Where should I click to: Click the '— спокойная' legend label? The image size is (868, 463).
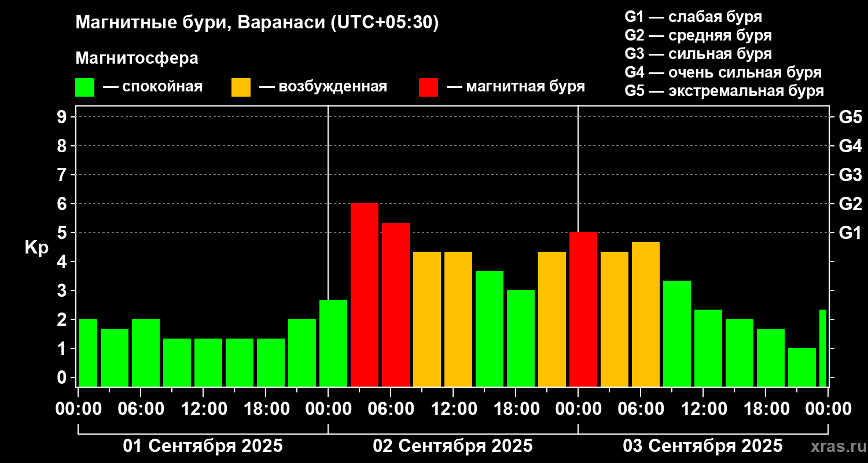(153, 87)
